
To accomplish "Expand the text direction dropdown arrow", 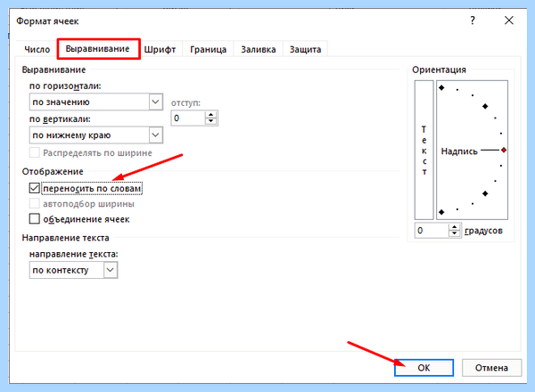I will coord(111,270).
